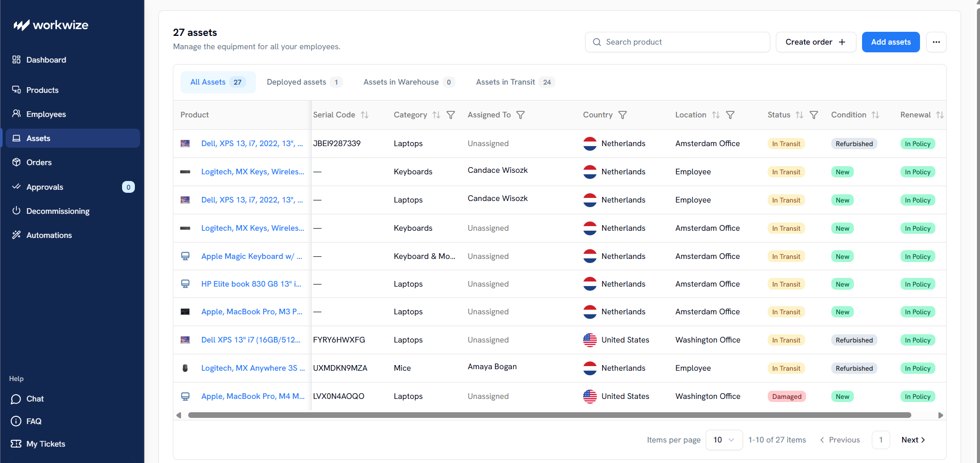Sort by Condition column
The height and width of the screenshot is (463, 980).
[x=875, y=115]
